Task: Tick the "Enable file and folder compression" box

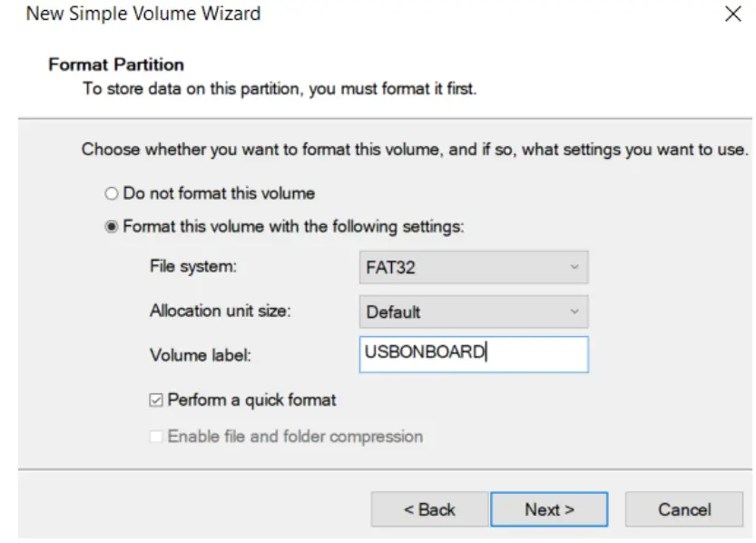Action: pos(157,437)
